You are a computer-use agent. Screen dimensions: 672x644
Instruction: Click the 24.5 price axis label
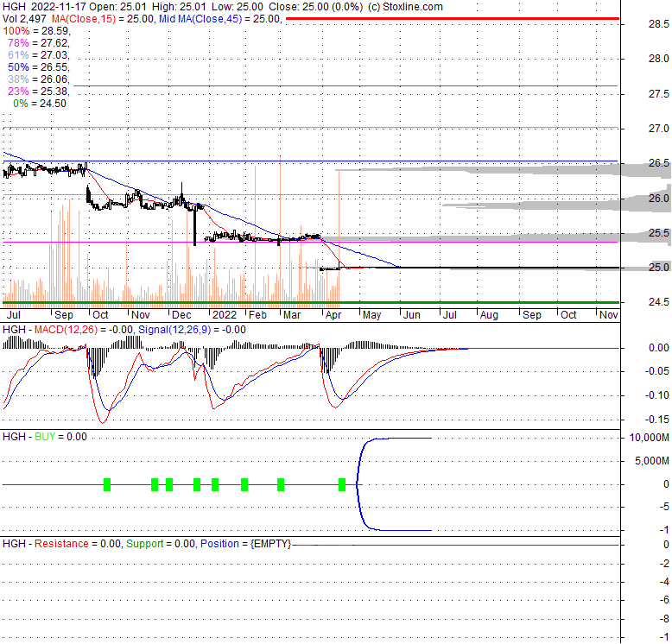click(x=658, y=302)
